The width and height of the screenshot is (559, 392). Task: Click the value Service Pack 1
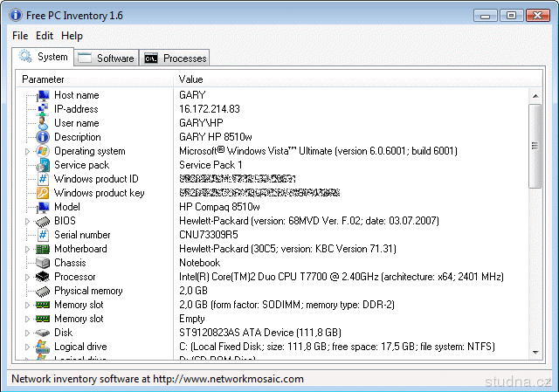click(210, 165)
